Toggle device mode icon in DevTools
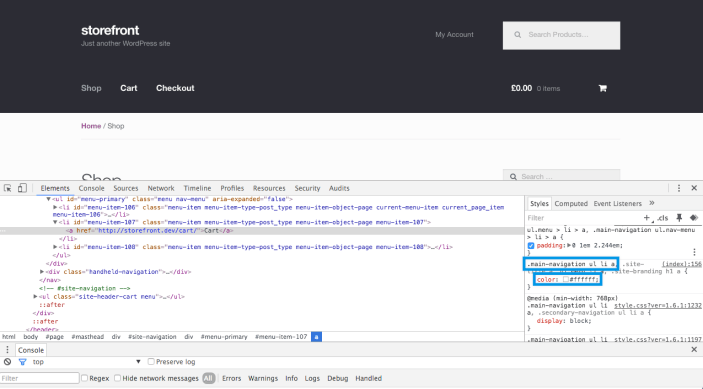Viewport: 703px width, 389px height. pyautogui.click(x=22, y=188)
